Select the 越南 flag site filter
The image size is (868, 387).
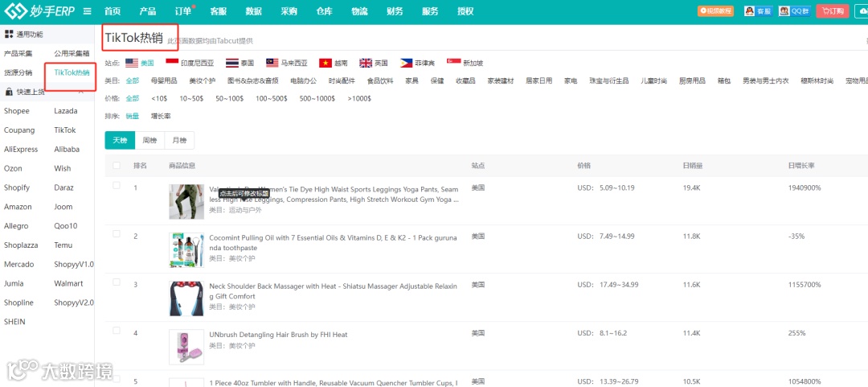[334, 64]
